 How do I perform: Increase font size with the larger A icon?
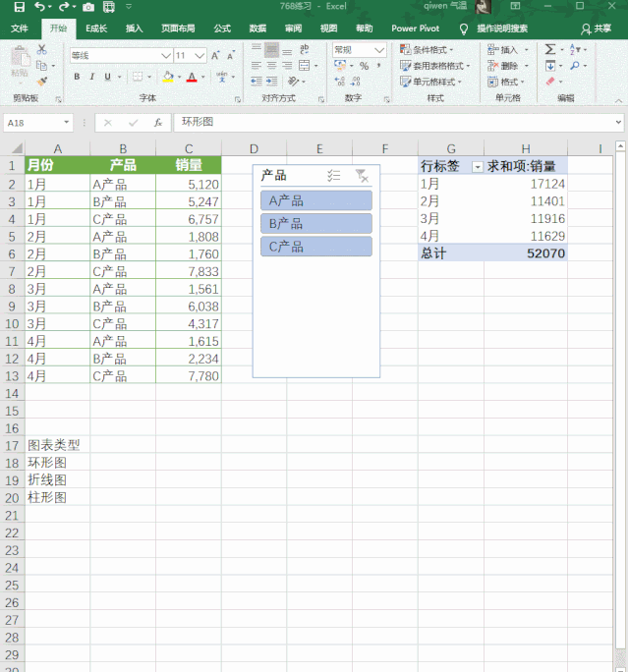pyautogui.click(x=215, y=55)
